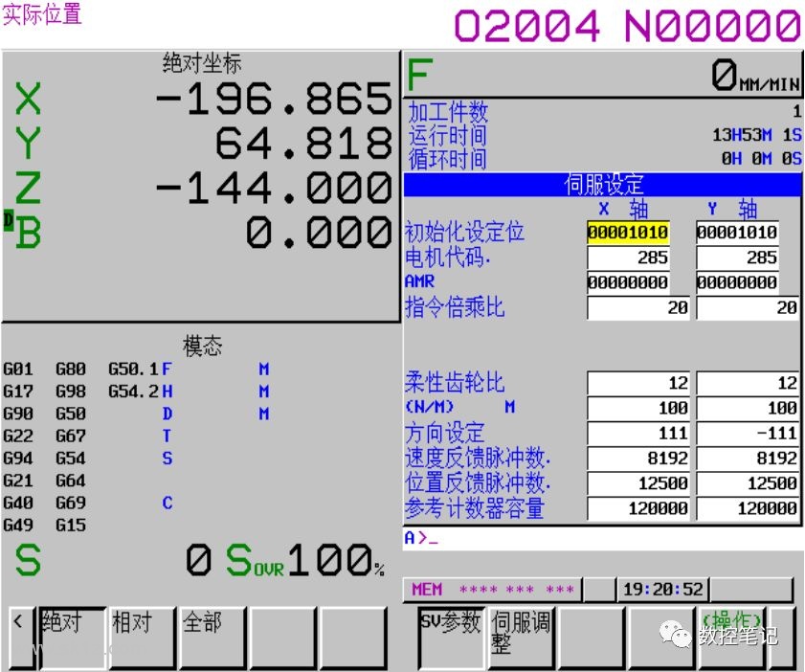
Task: Select Y axis 速度反馈脉冲数 value 8192
Action: pyautogui.click(x=747, y=458)
